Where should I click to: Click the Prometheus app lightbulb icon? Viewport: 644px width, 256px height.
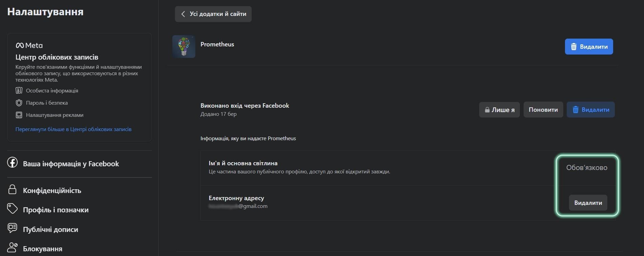pos(183,46)
